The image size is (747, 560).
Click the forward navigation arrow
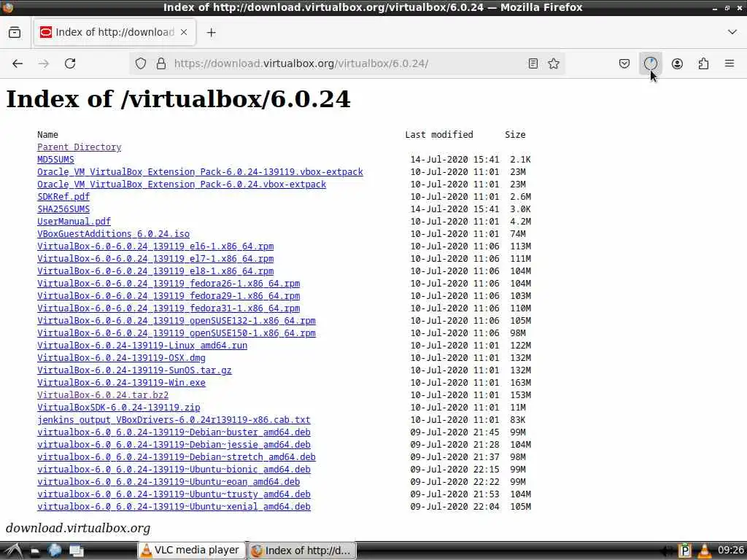click(43, 63)
